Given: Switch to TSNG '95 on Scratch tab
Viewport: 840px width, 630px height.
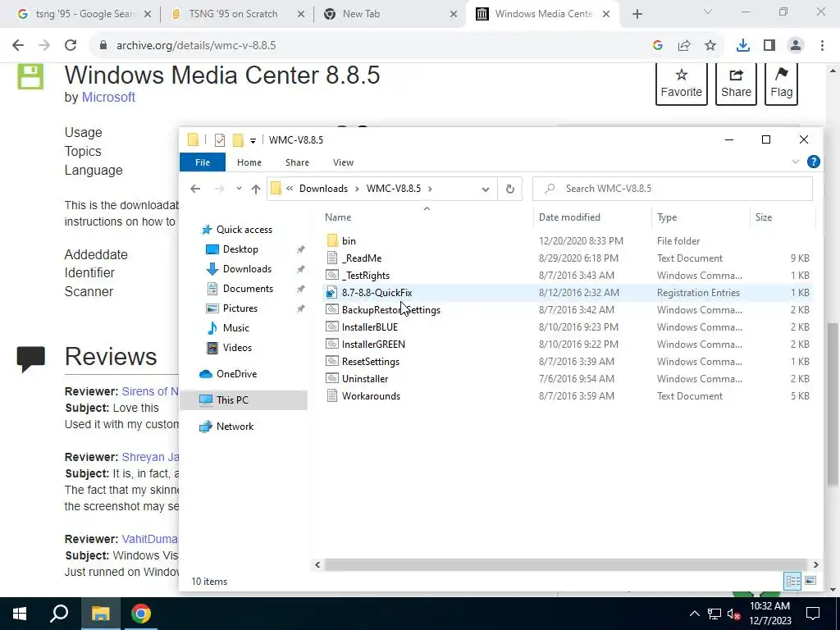Looking at the screenshot, I should [x=233, y=15].
